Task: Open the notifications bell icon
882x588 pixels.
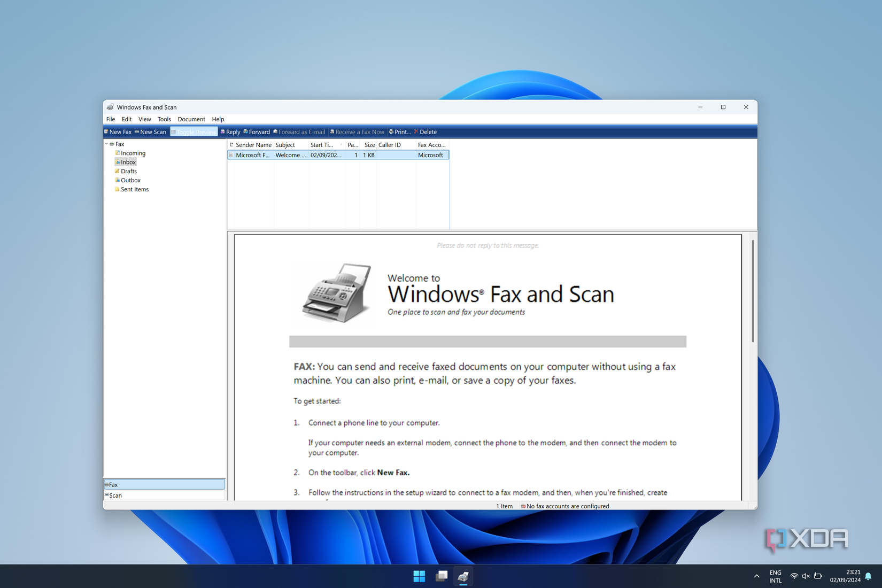Action: (869, 576)
